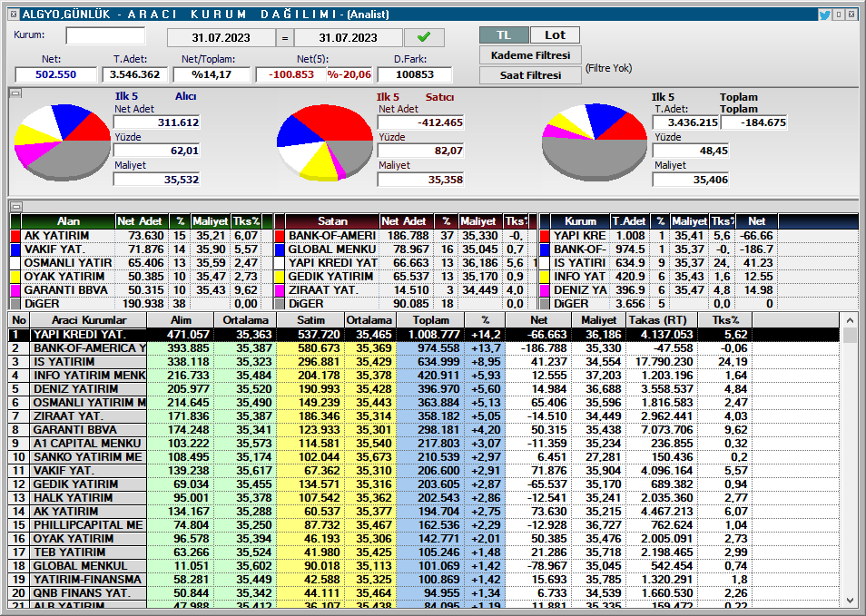Click the Ilk 5 Satıcı pie chart
The height and width of the screenshot is (616, 866).
click(325, 142)
